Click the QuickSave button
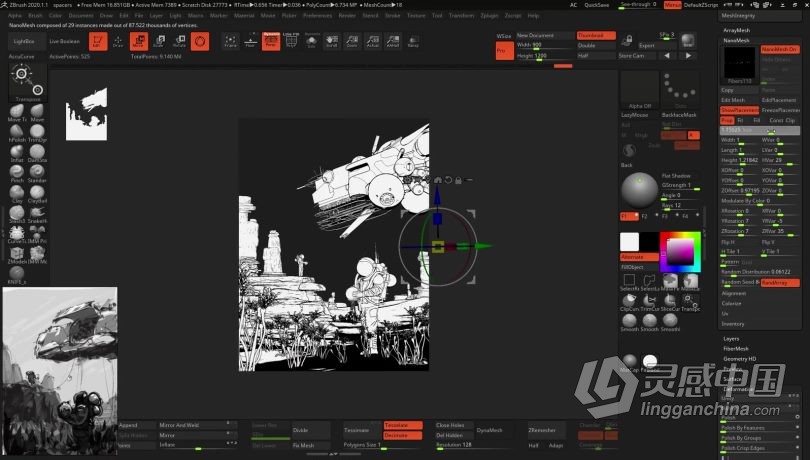This screenshot has height=460, width=810. pyautogui.click(x=597, y=5)
